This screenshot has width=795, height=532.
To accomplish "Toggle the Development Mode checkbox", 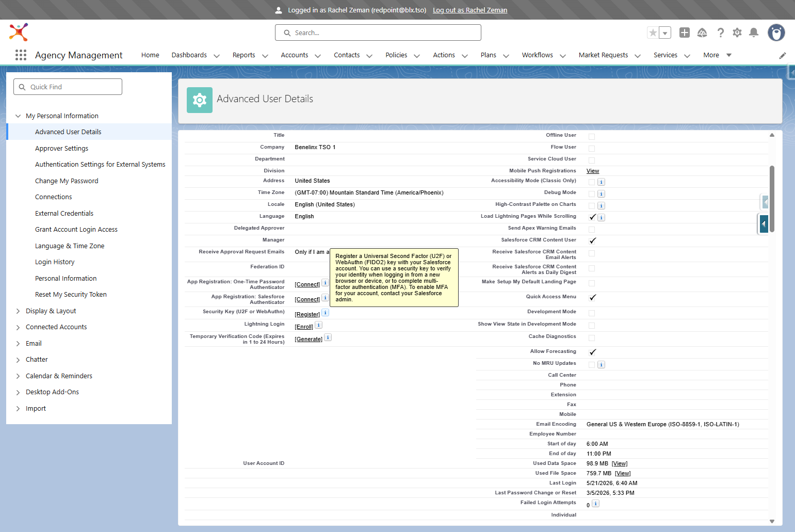I will click(x=592, y=313).
